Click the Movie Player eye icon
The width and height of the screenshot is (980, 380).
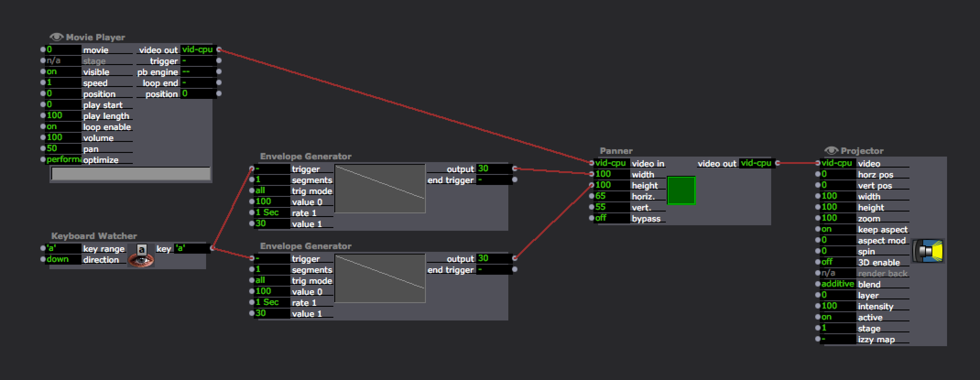(56, 37)
